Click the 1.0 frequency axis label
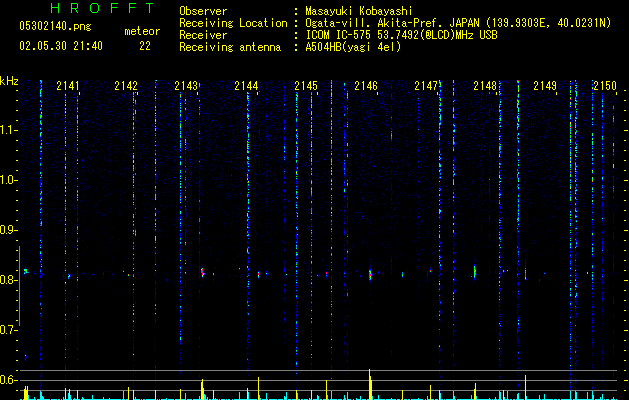Screen dimensions: 629x400 tap(7, 180)
